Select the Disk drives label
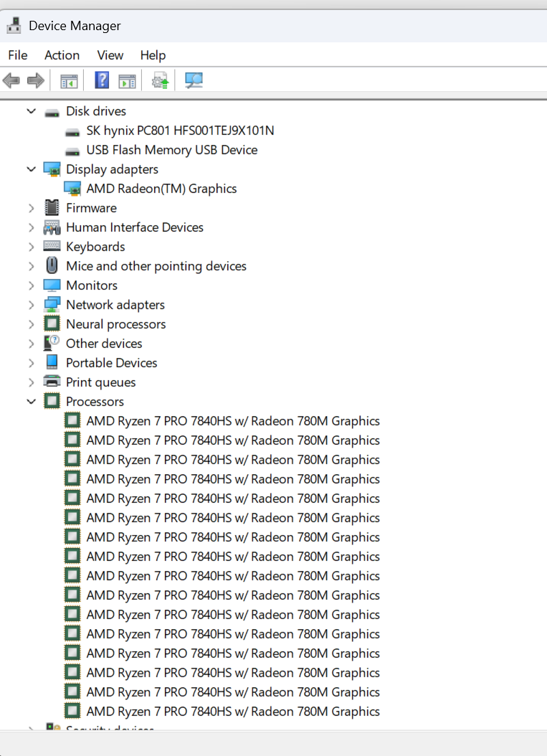The width and height of the screenshot is (547, 756). (96, 111)
